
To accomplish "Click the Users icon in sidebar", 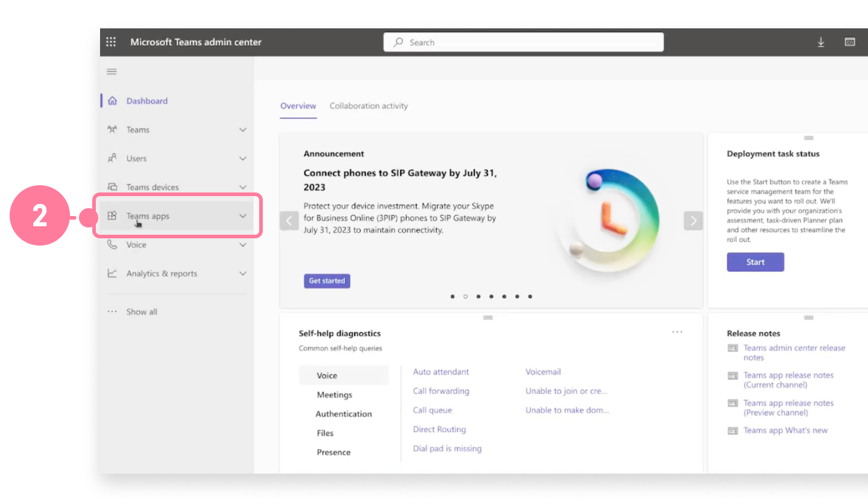I will [x=112, y=159].
